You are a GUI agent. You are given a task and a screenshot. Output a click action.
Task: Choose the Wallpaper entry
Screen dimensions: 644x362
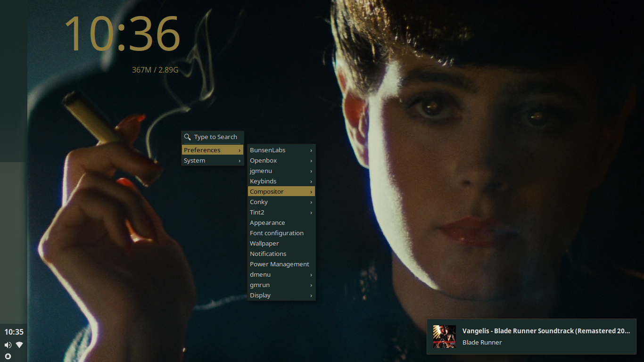281,243
